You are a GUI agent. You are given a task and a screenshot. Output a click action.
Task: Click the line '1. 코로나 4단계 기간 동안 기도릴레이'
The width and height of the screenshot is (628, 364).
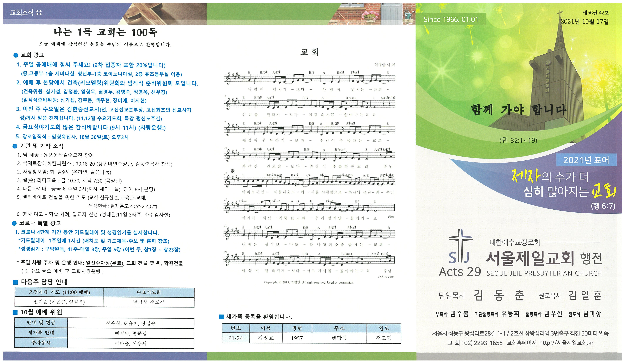click(x=87, y=232)
